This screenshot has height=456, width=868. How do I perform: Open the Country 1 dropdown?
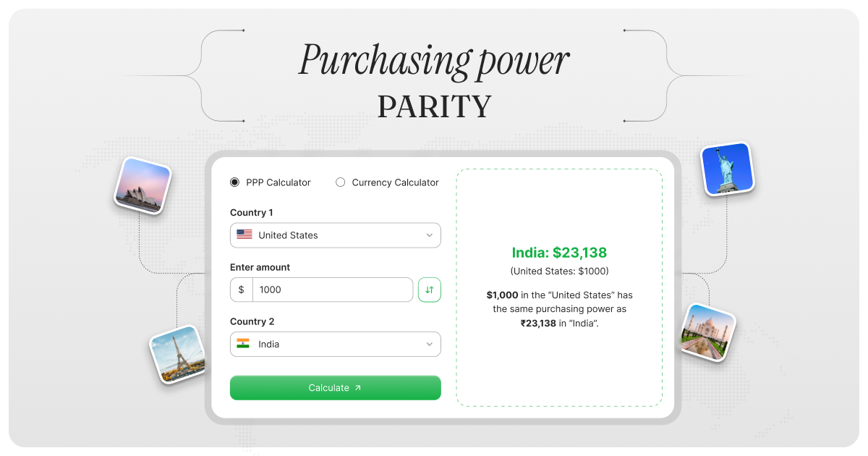tap(335, 235)
